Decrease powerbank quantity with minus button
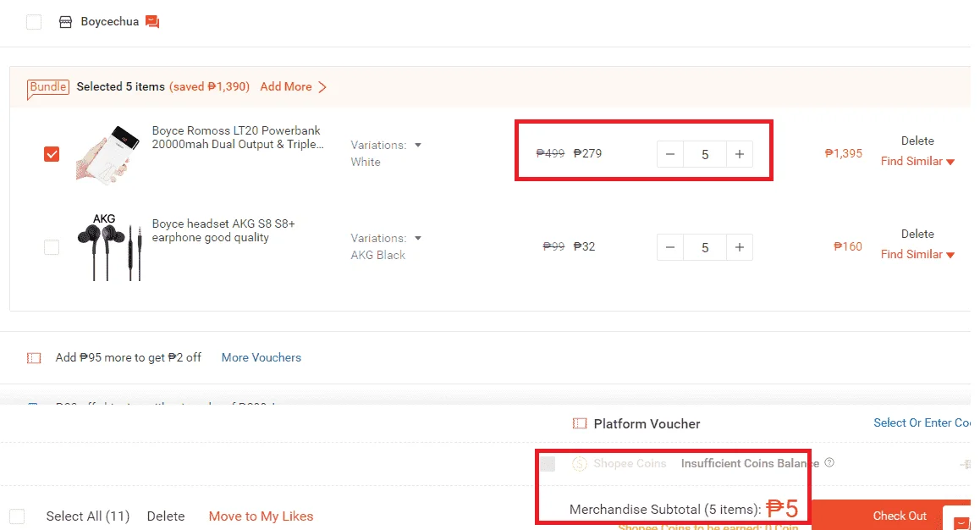This screenshot has height=530, width=980. tap(670, 154)
